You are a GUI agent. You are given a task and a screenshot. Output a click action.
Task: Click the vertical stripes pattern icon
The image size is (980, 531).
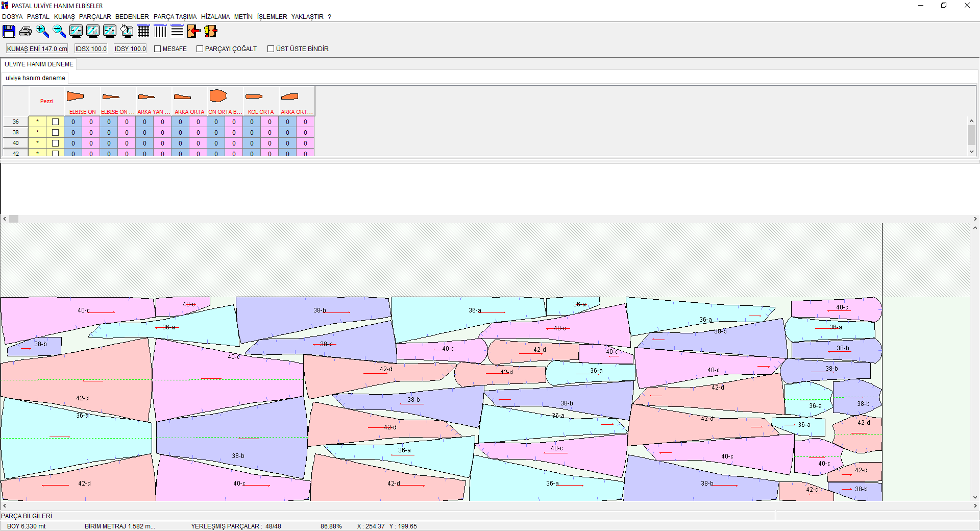[160, 32]
